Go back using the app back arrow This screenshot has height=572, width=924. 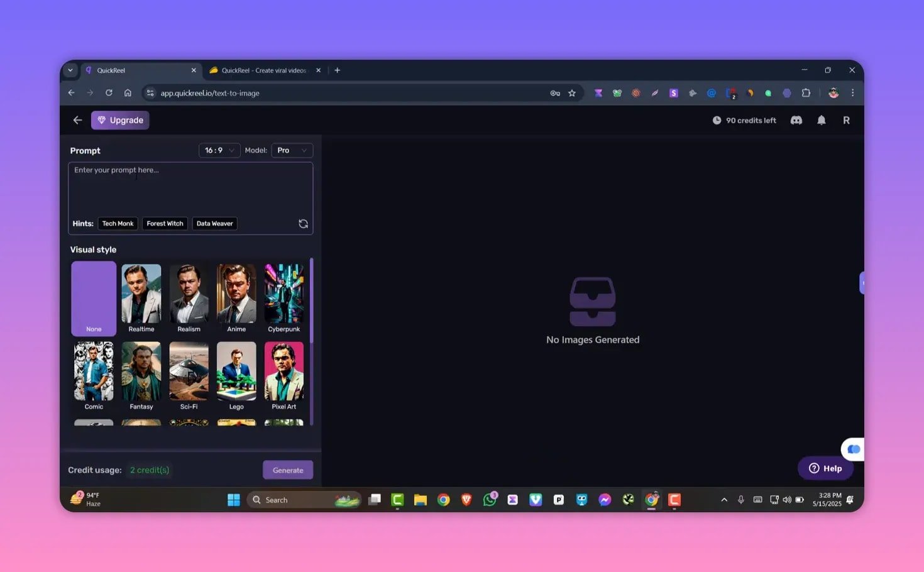(x=77, y=120)
